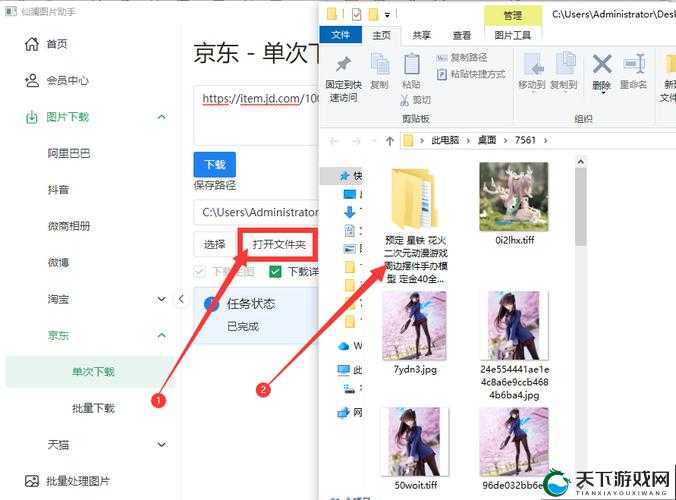Expand the 天猫 submenu chevron
The image size is (676, 500).
tap(162, 444)
